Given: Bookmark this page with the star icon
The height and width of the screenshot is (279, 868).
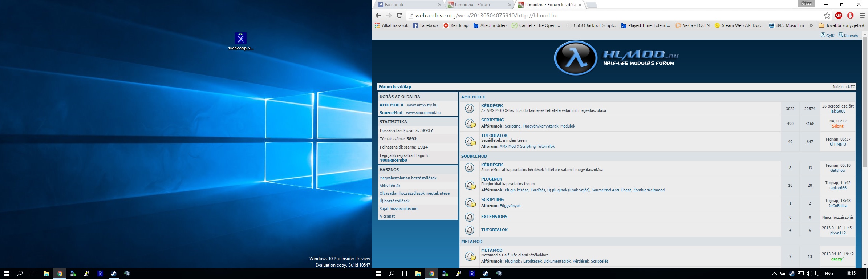Looking at the screenshot, I should 827,15.
